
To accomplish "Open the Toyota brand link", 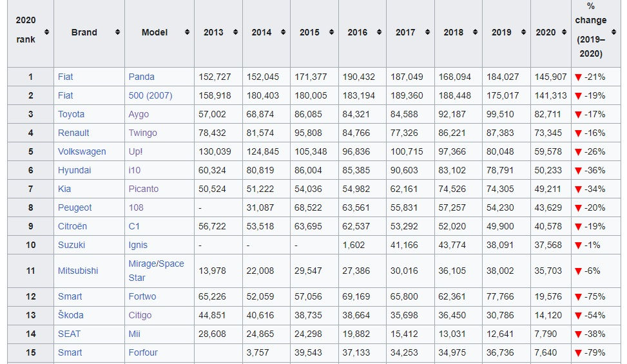I will pos(71,114).
